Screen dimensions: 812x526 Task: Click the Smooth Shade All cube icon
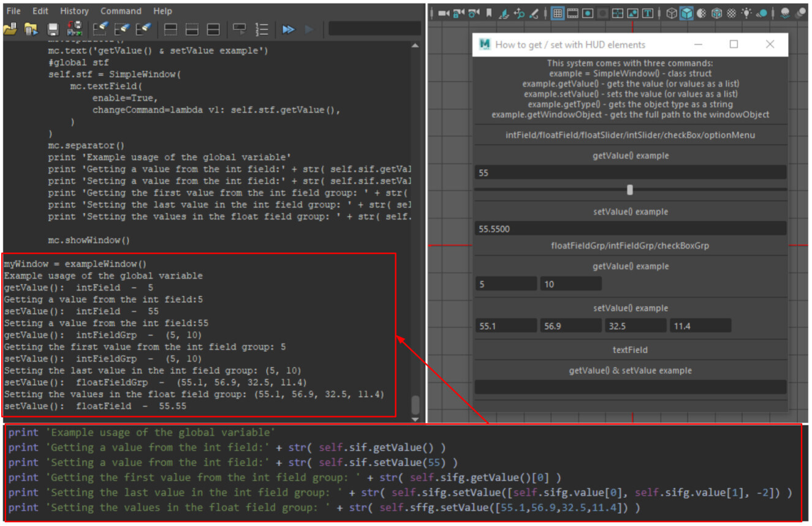tap(686, 13)
